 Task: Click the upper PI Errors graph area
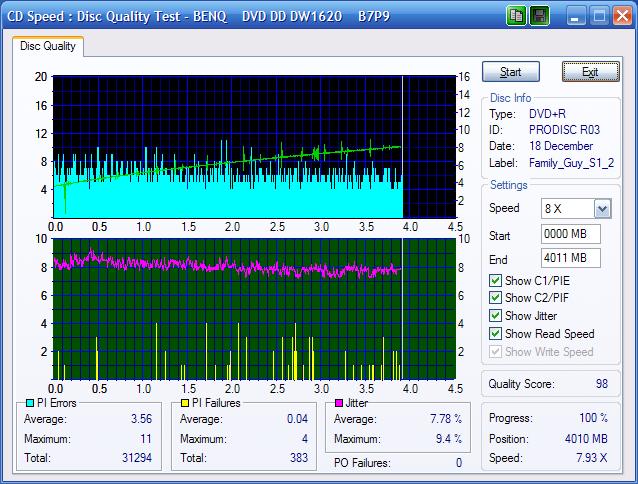click(252, 146)
